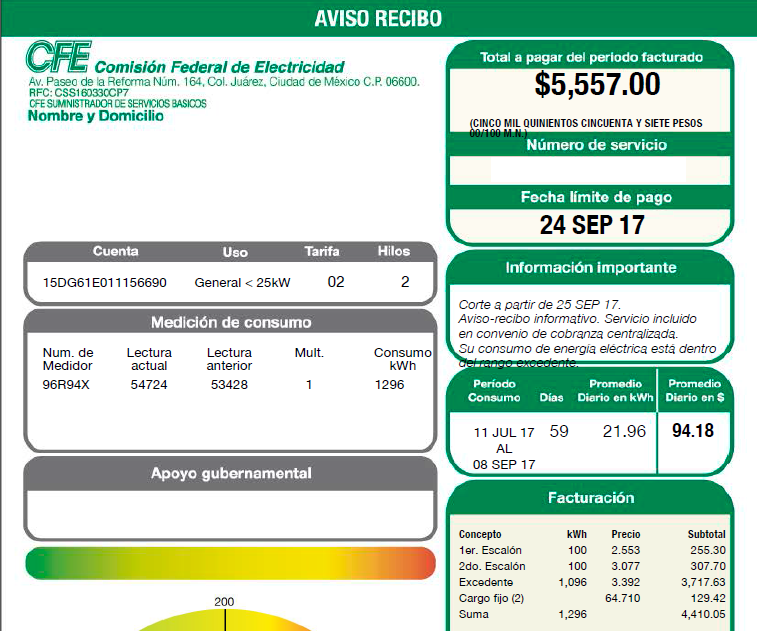Click the 'AVISO RECIBO' header title
The height and width of the screenshot is (631, 757).
pos(378,18)
